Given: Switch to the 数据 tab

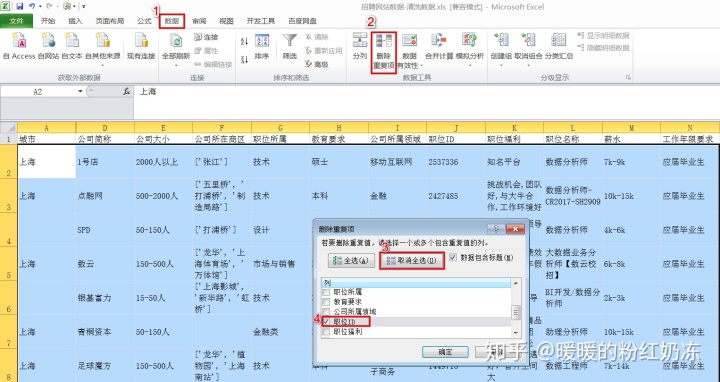Looking at the screenshot, I should tap(172, 21).
